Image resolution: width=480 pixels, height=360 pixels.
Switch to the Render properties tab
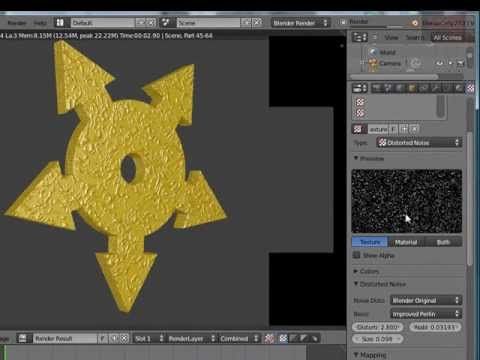pos(377,88)
